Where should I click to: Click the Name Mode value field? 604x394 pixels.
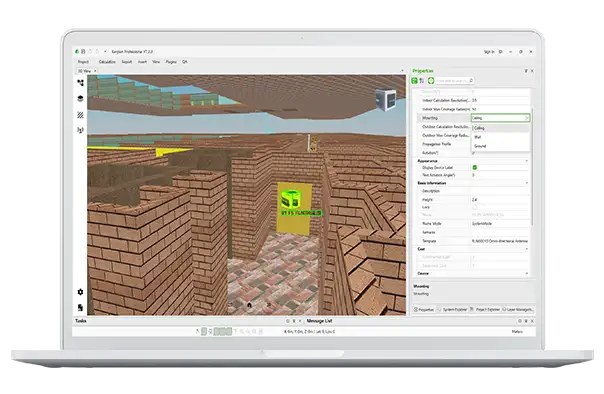point(500,223)
